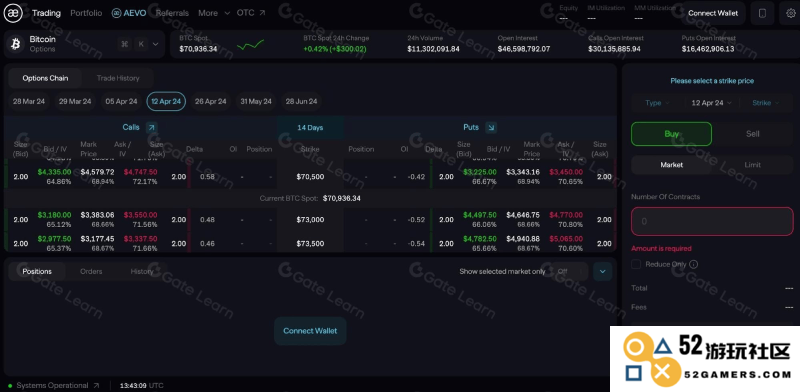Expand the More menu
Screen dimensions: 800x392
point(214,13)
